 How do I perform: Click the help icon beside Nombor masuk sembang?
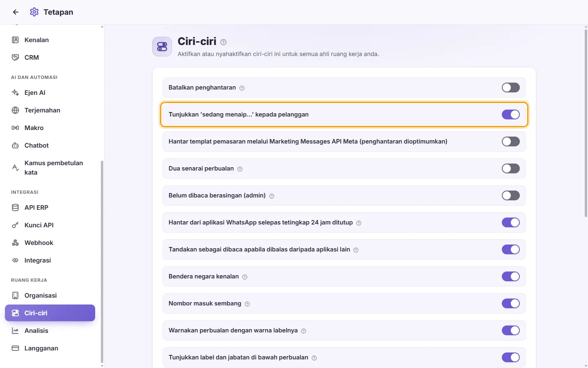tap(247, 304)
